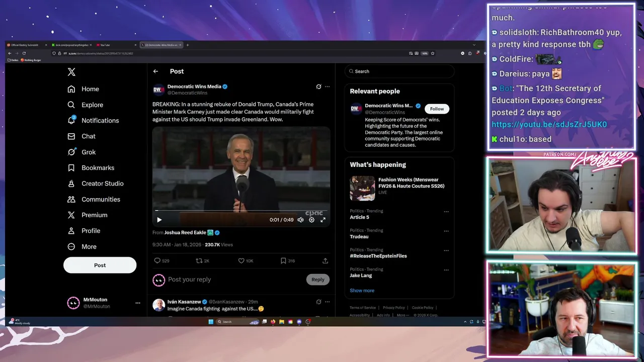Open the Windows Start menu

(x=211, y=322)
